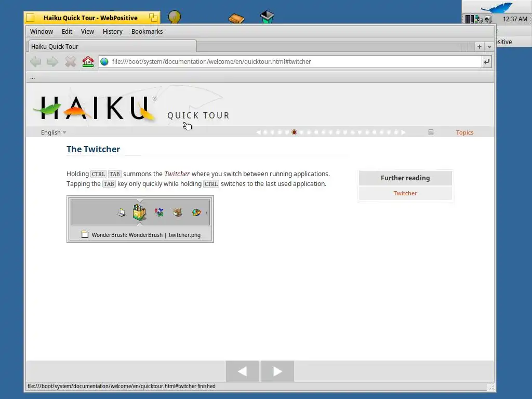The height and width of the screenshot is (399, 532).
Task: Click the Twitcher screenshot thumbnail
Action: click(x=140, y=219)
